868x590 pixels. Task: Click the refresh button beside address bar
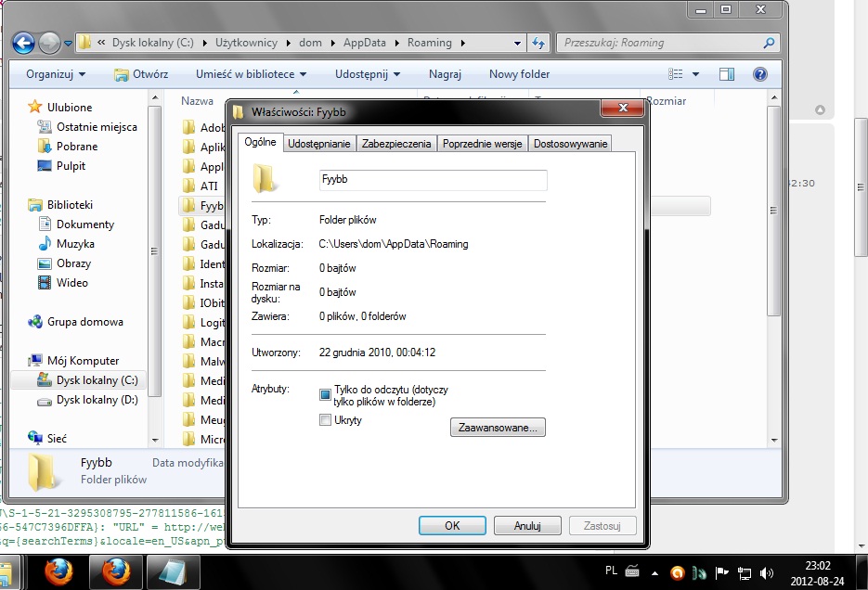point(538,43)
